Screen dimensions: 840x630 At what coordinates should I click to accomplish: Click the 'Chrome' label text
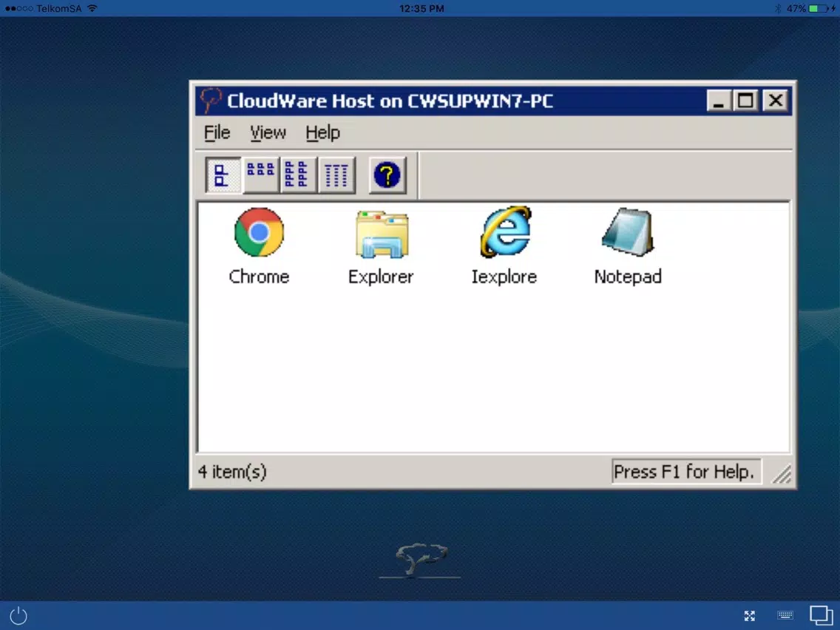pos(259,277)
